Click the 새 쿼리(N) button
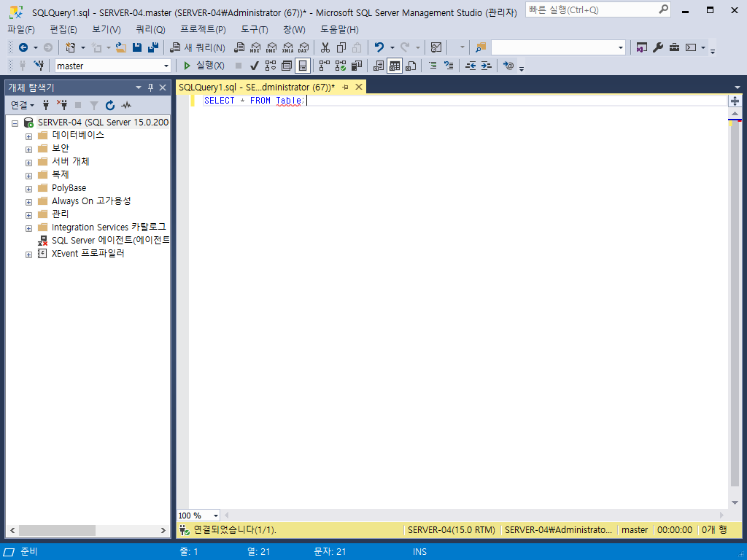 198,47
